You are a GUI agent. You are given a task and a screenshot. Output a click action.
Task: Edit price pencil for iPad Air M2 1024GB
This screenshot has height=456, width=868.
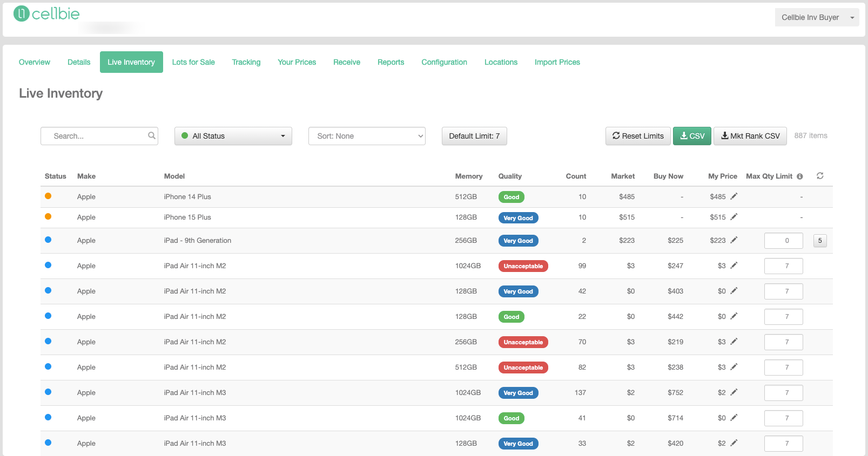pos(734,266)
